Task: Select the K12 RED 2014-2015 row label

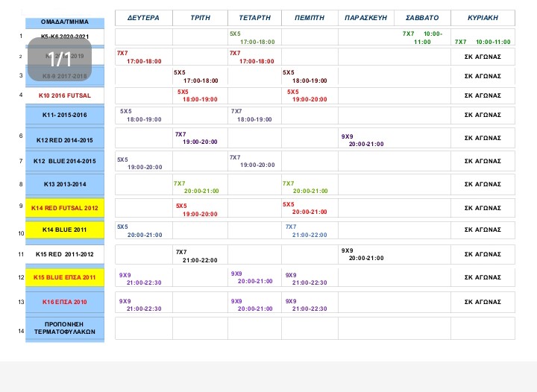Action: pyautogui.click(x=64, y=139)
